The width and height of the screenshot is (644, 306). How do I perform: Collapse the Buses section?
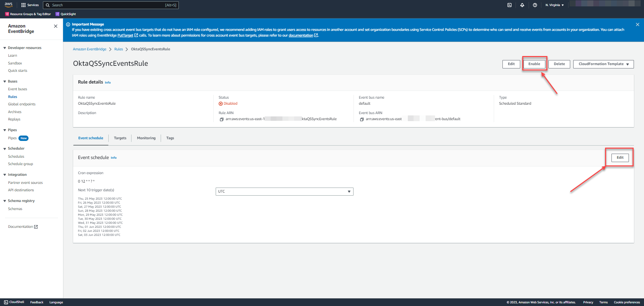[x=5, y=82]
